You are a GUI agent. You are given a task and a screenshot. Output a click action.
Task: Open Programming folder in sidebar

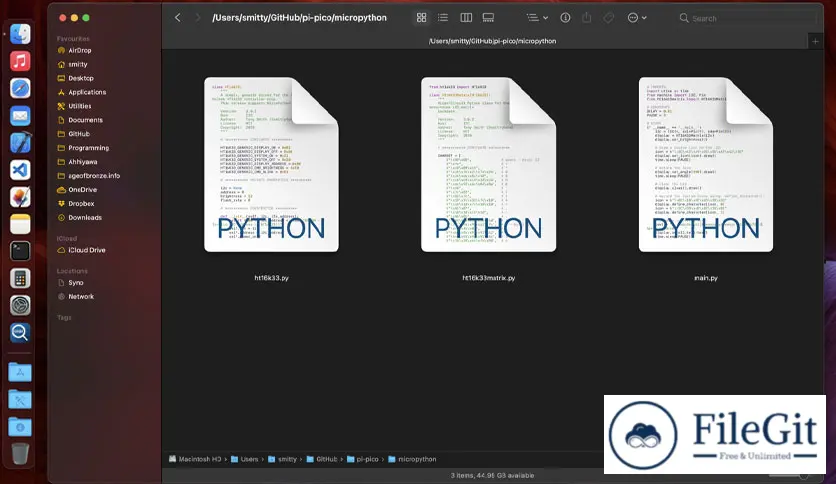tap(89, 148)
